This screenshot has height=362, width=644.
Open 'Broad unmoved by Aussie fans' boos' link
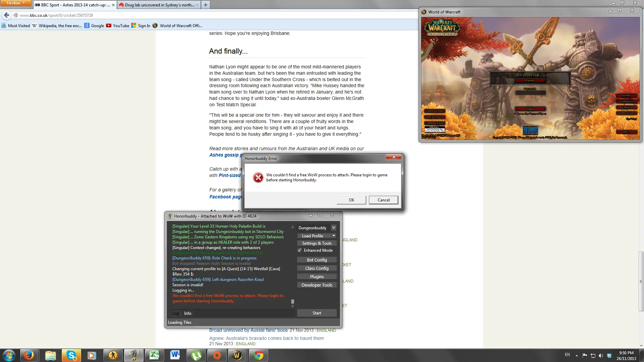tap(248, 330)
